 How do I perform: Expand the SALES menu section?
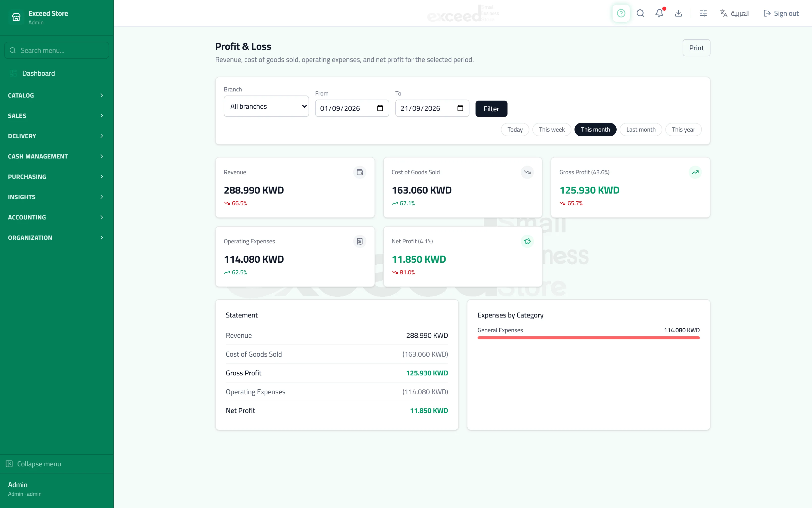pyautogui.click(x=56, y=116)
